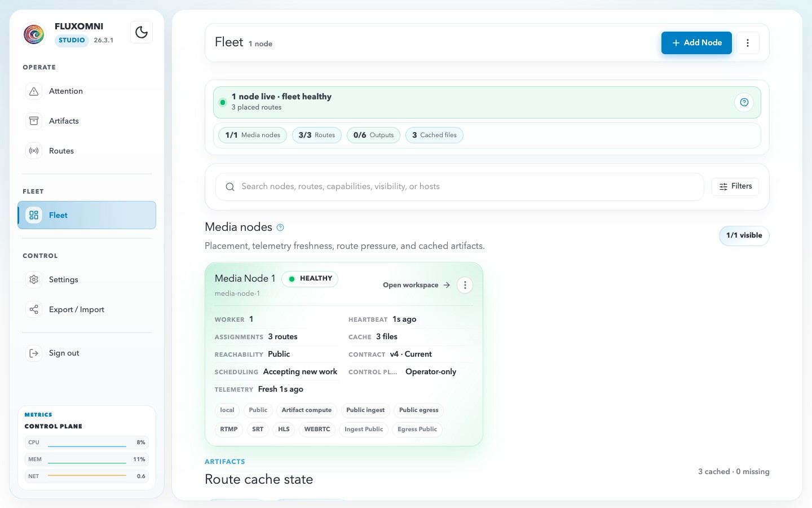Click help icon next to Media nodes heading
This screenshot has width=812, height=508.
280,227
